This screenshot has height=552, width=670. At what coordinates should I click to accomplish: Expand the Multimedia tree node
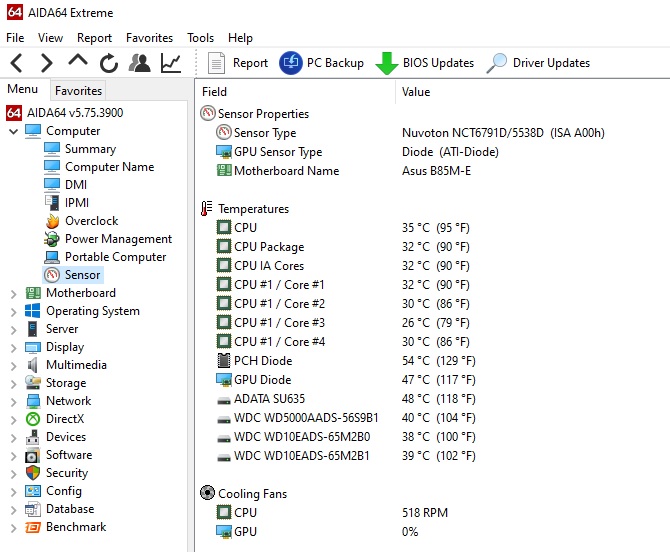pyautogui.click(x=13, y=365)
